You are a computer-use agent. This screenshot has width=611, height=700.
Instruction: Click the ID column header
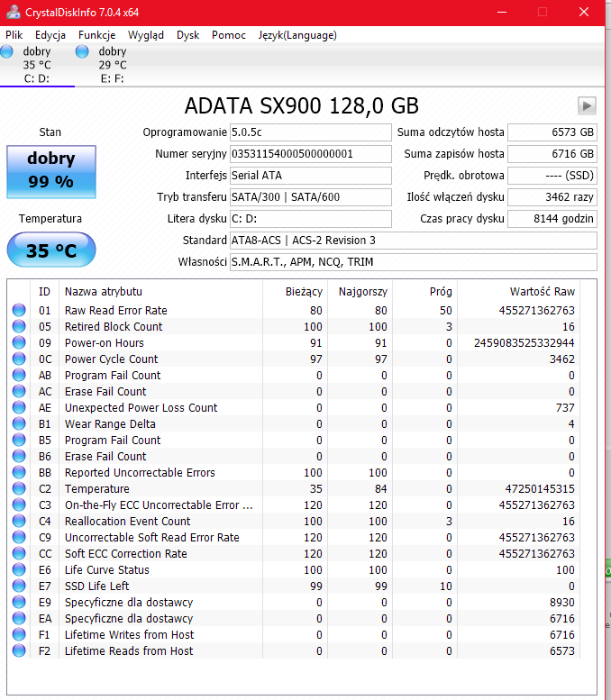[44, 292]
